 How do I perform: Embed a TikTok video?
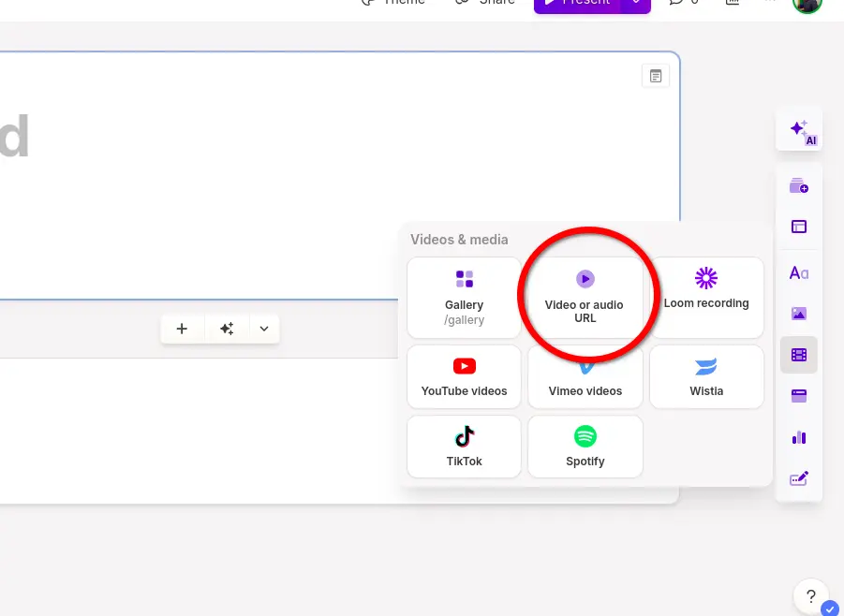click(x=464, y=447)
